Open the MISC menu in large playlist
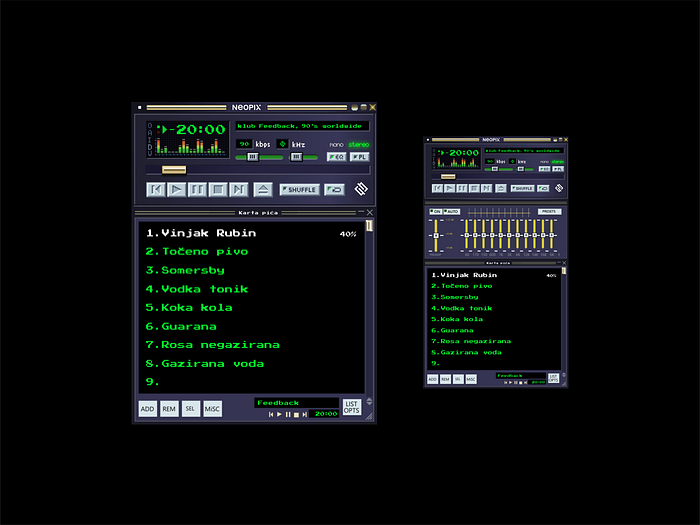The width and height of the screenshot is (700, 525). click(x=212, y=409)
